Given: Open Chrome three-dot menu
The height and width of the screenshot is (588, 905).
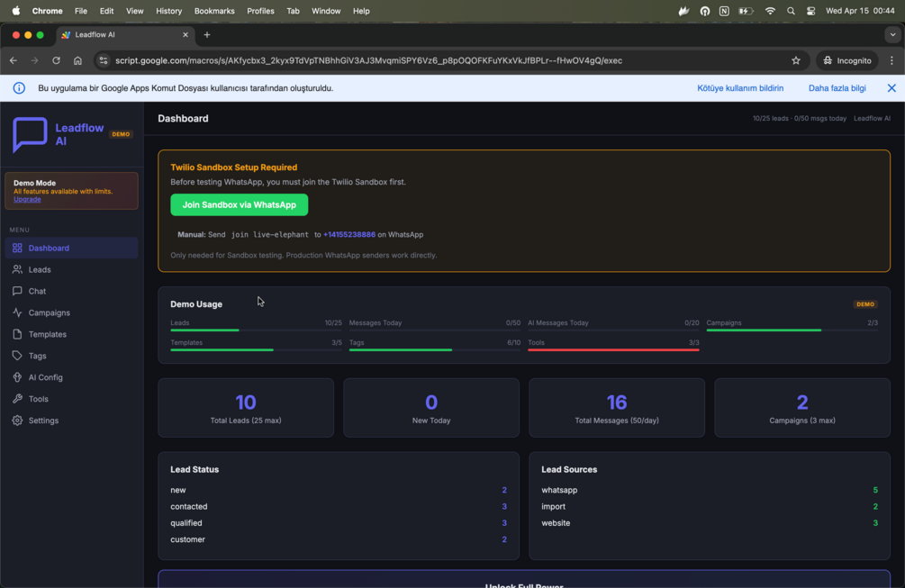Looking at the screenshot, I should (x=891, y=60).
